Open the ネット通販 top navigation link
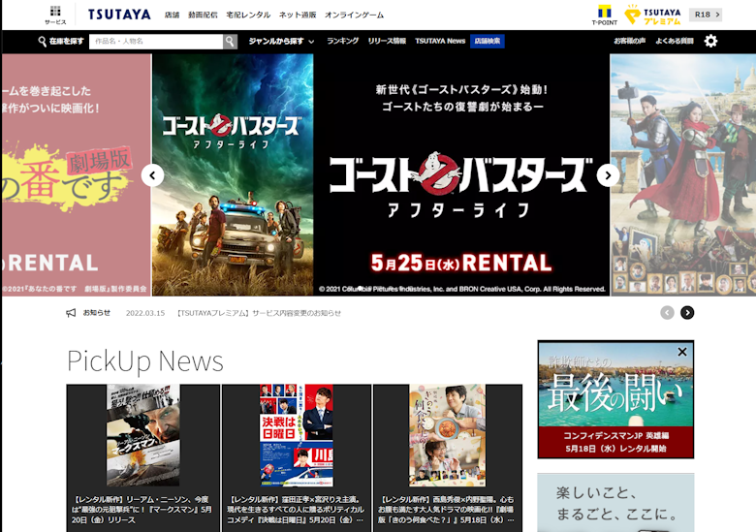This screenshot has height=532, width=756. [298, 15]
